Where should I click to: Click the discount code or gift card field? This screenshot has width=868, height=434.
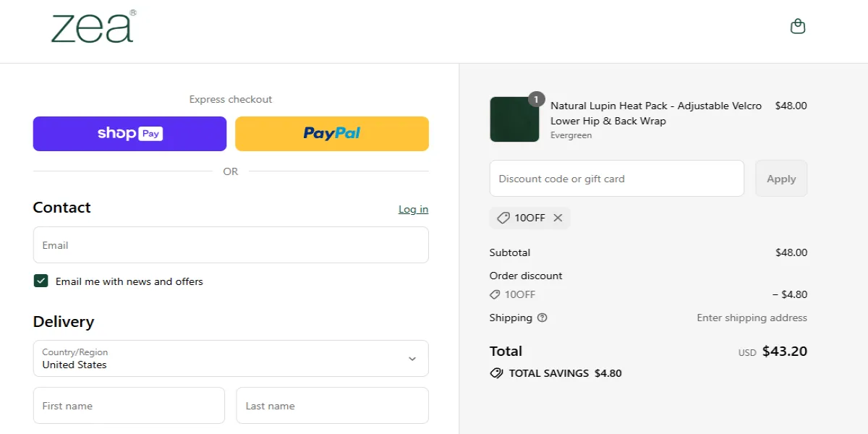[616, 178]
